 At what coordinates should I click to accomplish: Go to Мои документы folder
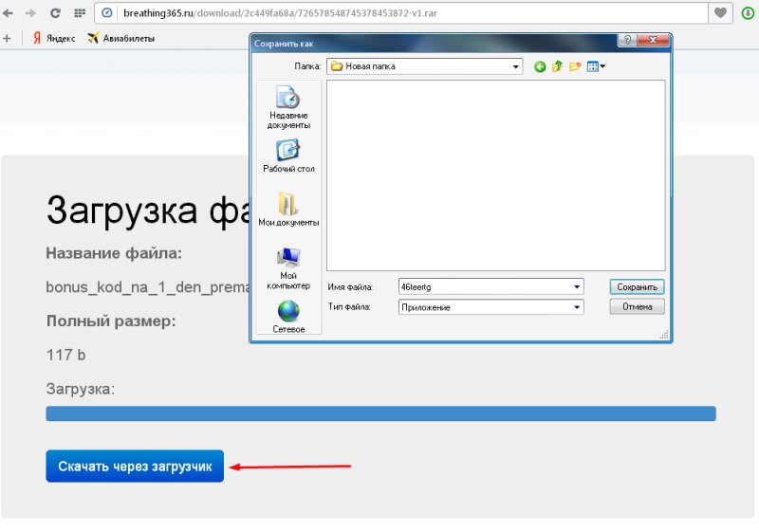[x=288, y=211]
